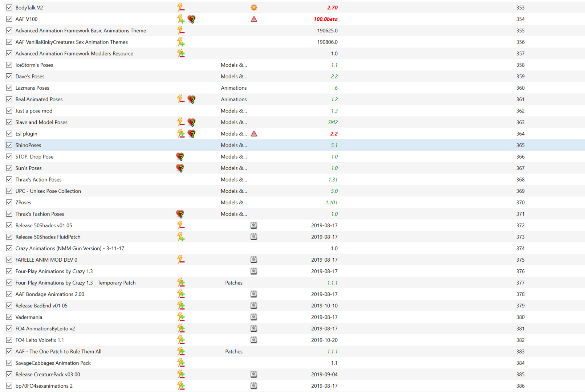Click the category icon for Release CreaturePack v03 00
Viewport: 585px width, 392px height.
(x=254, y=374)
